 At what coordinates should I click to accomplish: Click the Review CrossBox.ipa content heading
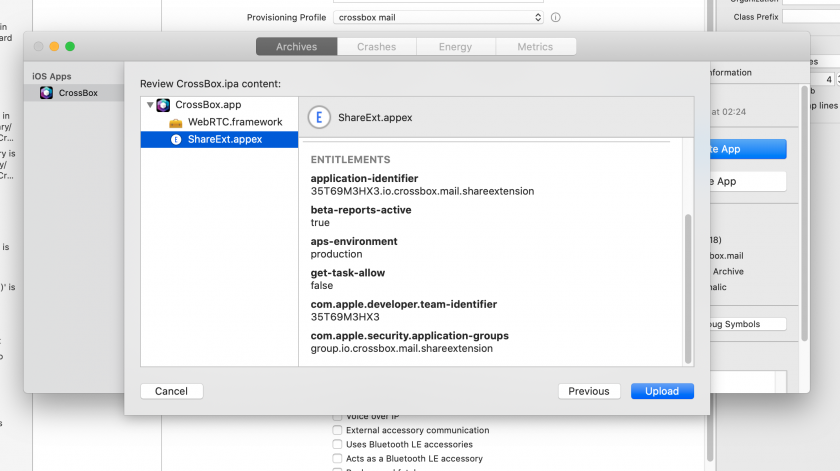coord(211,84)
